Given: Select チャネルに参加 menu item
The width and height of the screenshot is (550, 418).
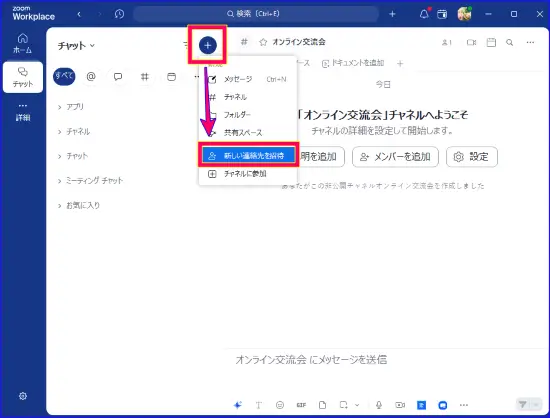Looking at the screenshot, I should pyautogui.click(x=248, y=174).
